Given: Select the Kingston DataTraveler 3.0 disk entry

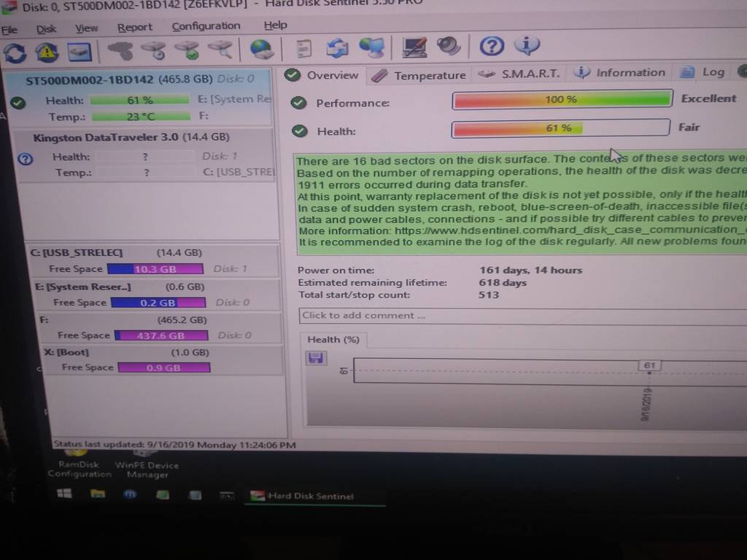Looking at the screenshot, I should (144, 155).
